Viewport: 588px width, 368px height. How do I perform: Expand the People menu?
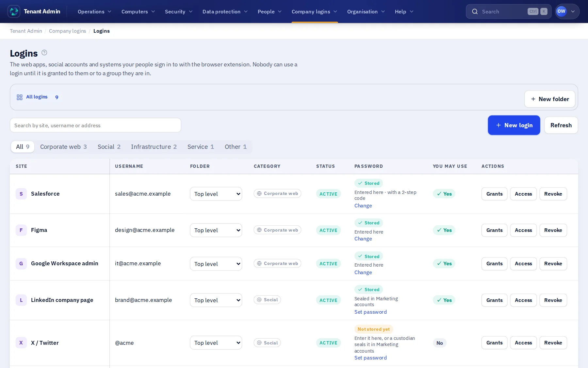coord(269,11)
